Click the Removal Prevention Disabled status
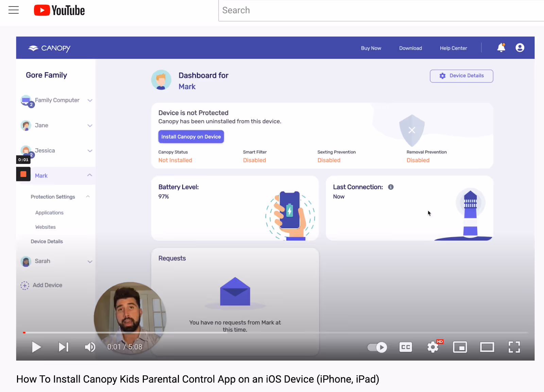This screenshot has width=544, height=392. tap(418, 160)
